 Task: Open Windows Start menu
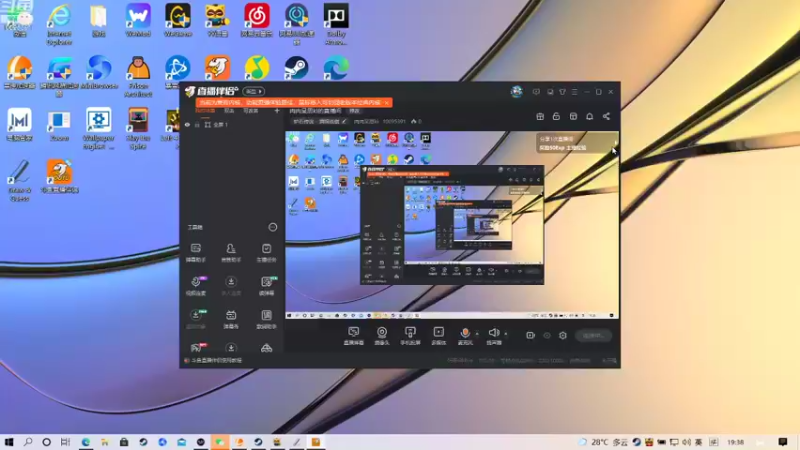9,442
